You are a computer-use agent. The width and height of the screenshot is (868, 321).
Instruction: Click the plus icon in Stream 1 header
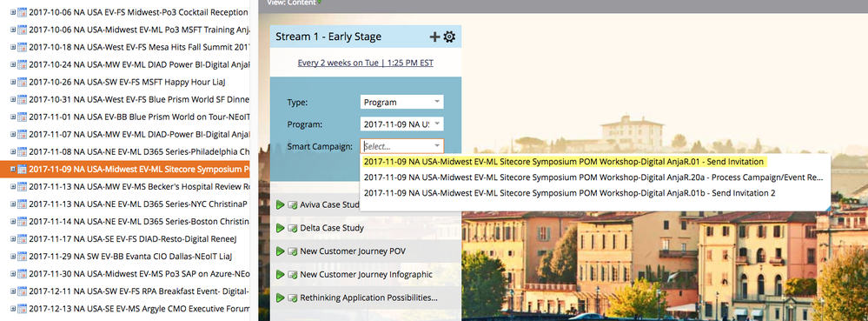(435, 37)
